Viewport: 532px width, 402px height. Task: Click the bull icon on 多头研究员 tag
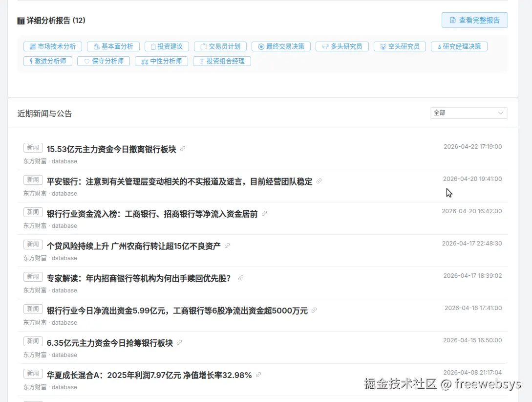point(326,46)
